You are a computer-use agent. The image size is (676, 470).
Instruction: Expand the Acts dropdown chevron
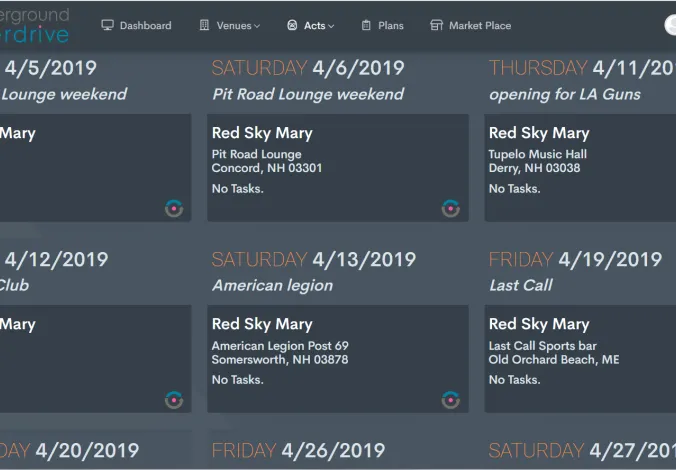[x=331, y=26]
